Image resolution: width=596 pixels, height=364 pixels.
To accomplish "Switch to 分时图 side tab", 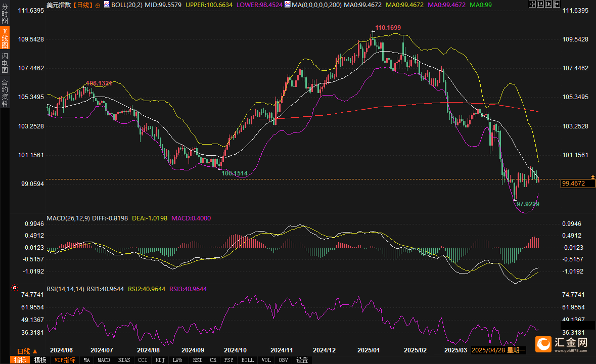I will click(x=5, y=14).
